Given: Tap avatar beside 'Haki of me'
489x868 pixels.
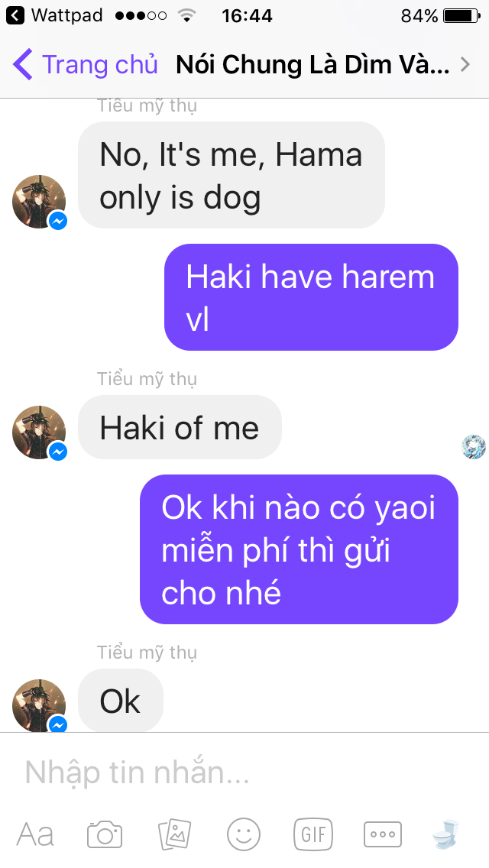Looking at the screenshot, I should 39,432.
